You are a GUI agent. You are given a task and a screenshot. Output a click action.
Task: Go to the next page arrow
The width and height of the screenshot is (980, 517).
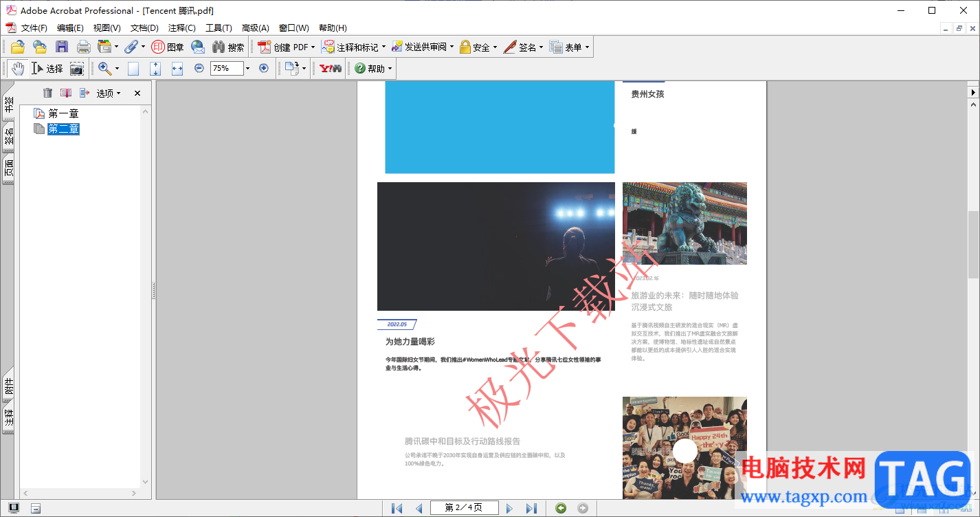(x=509, y=508)
